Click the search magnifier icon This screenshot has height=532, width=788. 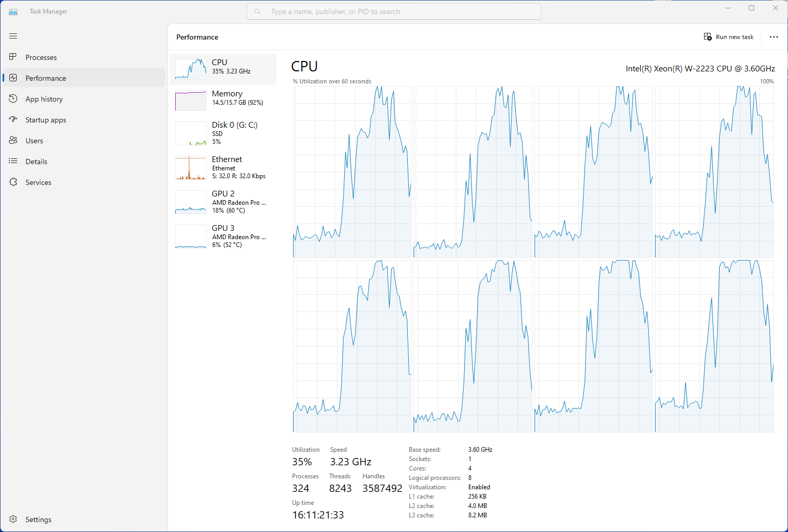[258, 11]
